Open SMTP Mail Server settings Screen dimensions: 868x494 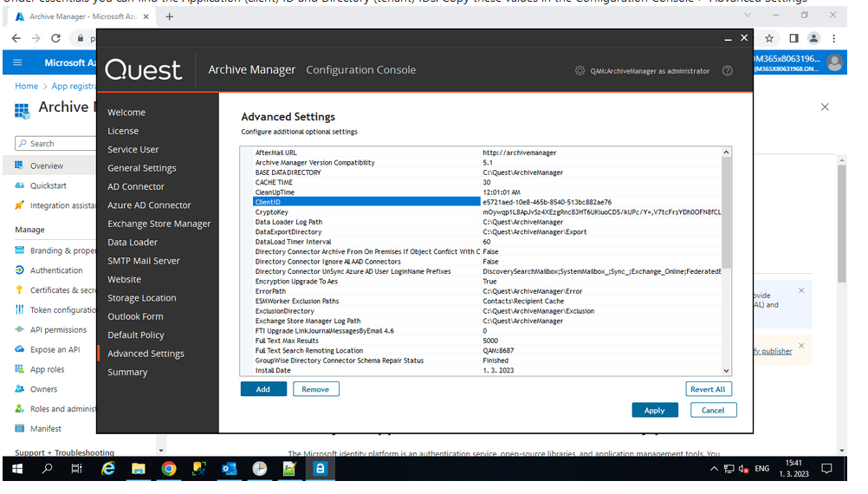[x=144, y=261]
